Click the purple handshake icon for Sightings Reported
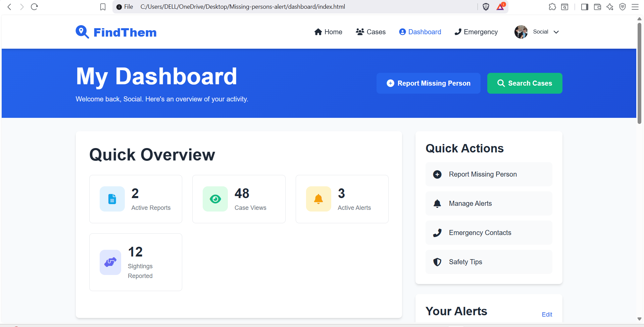The height and width of the screenshot is (327, 644). tap(110, 262)
